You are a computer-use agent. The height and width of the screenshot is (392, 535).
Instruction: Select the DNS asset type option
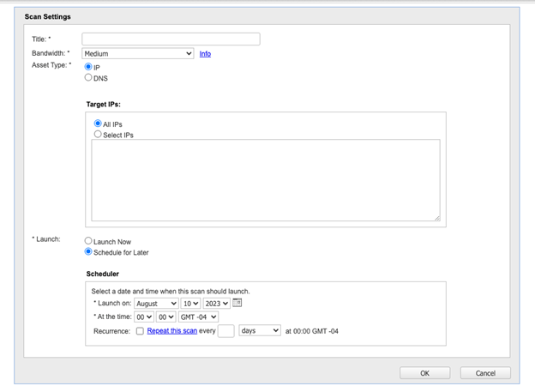click(88, 78)
